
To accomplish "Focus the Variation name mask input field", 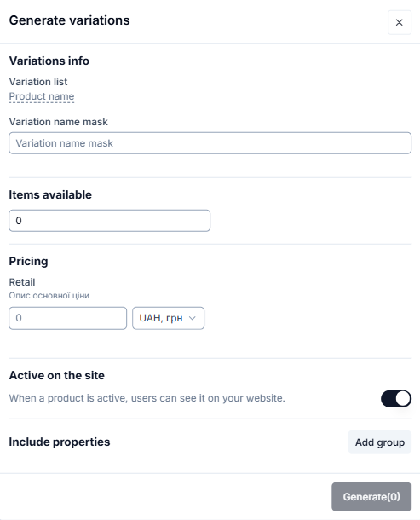I will [210, 143].
